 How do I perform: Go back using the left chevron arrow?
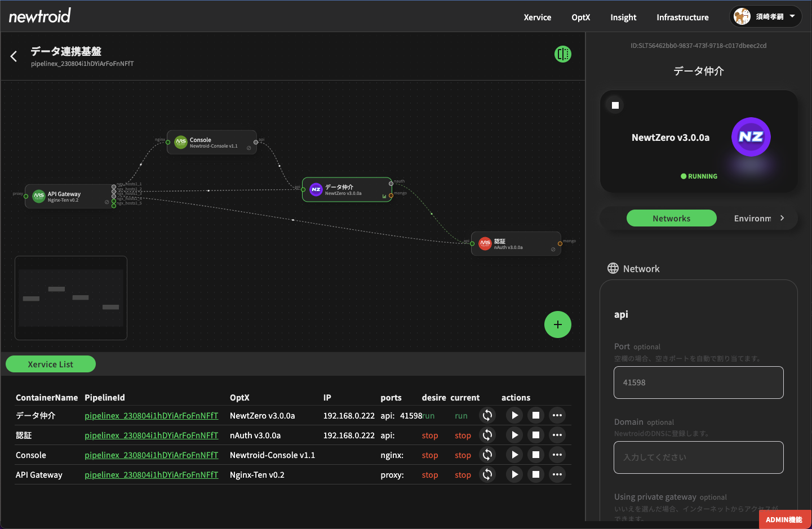(x=14, y=56)
